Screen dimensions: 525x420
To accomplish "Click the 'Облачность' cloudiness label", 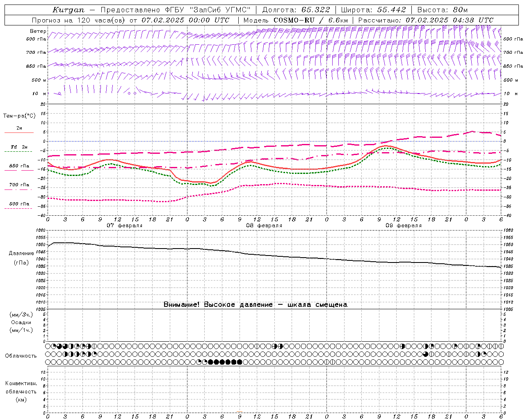I will pos(21,356).
